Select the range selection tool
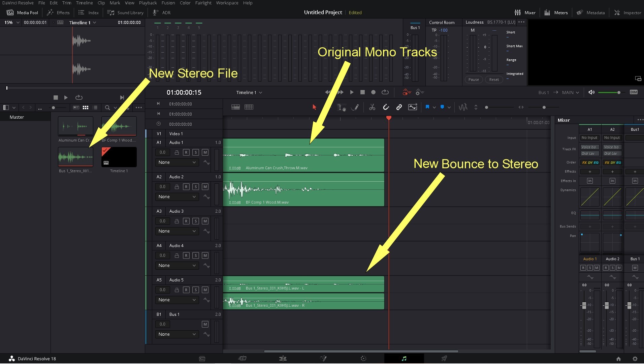 click(342, 107)
